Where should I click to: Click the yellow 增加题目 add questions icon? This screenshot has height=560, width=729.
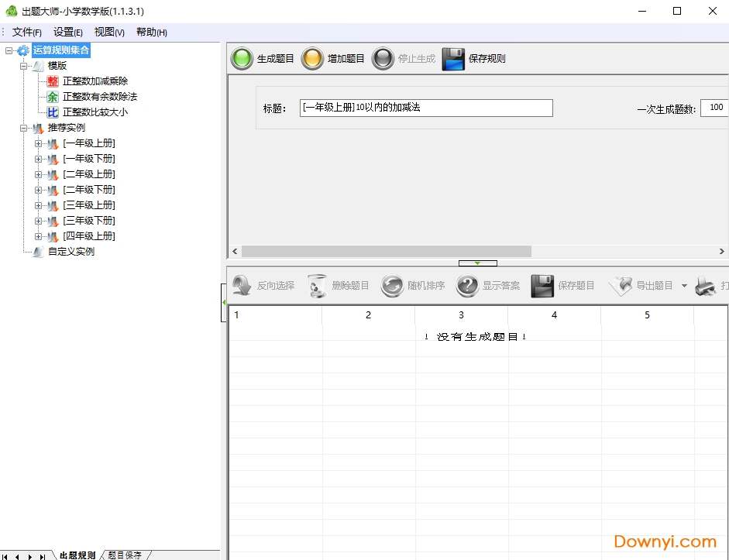pos(312,59)
